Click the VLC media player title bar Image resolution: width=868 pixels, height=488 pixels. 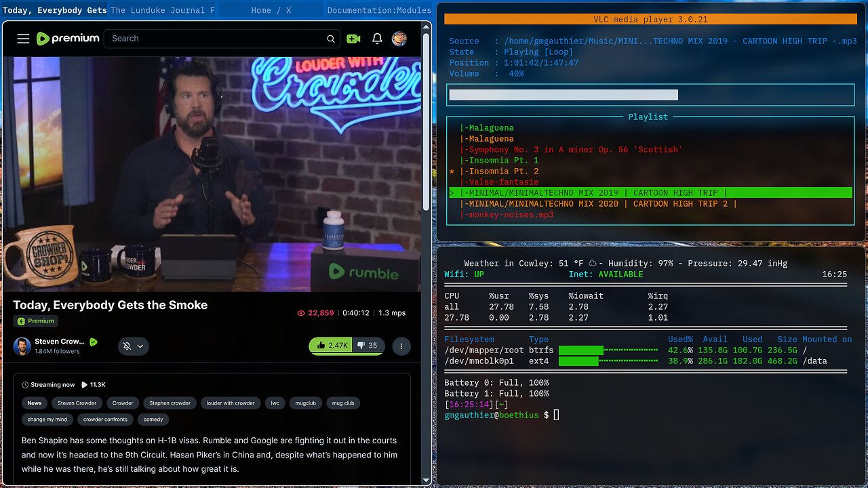[650, 19]
